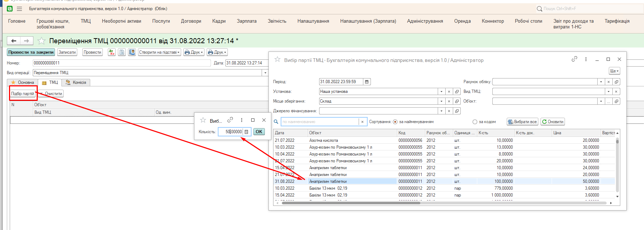Clear the Місце зберігання field with X
Image resolution: width=644 pixels, height=230 pixels.
tap(449, 101)
